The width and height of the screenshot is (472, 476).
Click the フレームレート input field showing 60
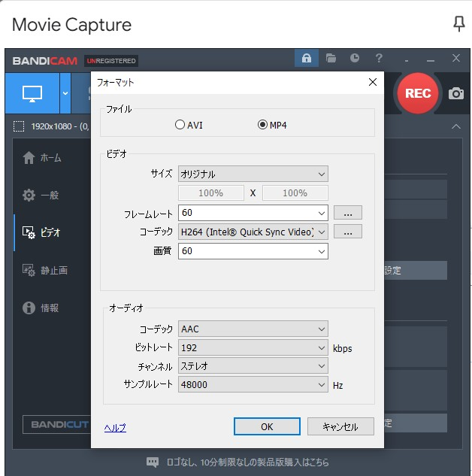pos(248,213)
